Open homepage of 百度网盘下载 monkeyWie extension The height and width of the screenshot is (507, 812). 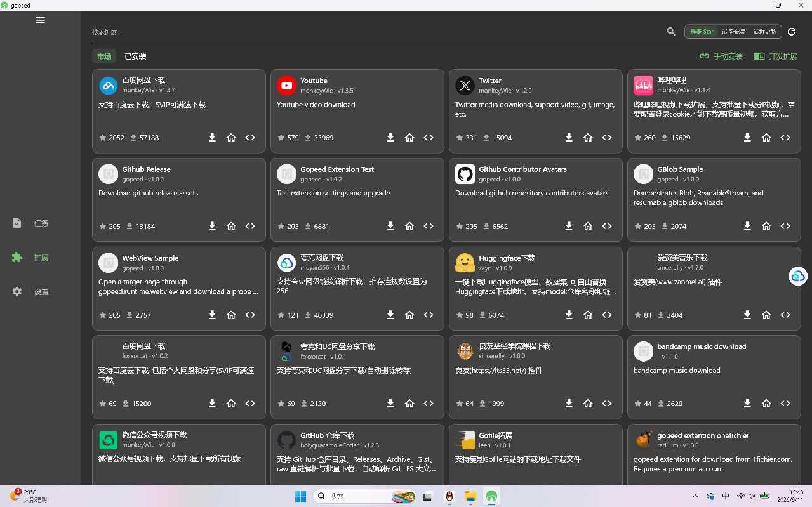pyautogui.click(x=231, y=138)
